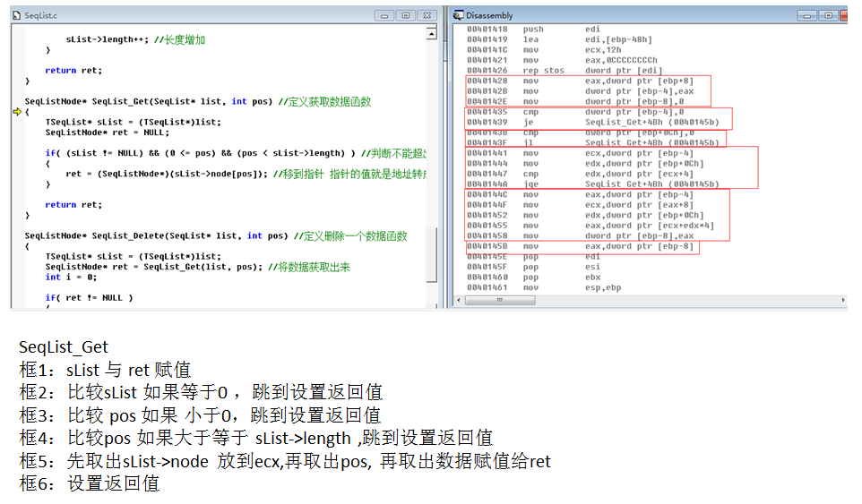Viewport: 862px width, 504px height.
Task: Click the Disassembly title bar text
Action: coord(489,15)
